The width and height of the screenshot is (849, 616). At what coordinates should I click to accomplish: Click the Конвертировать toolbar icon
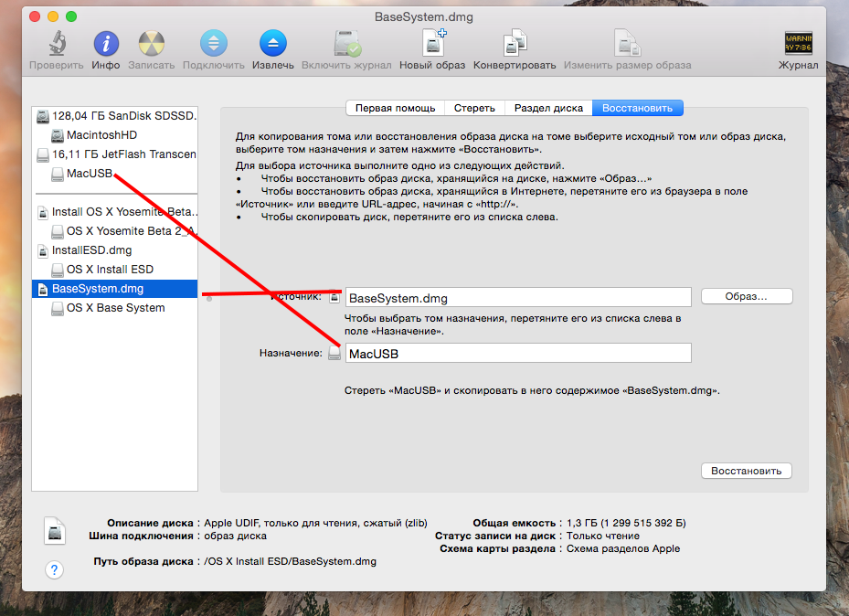(514, 44)
